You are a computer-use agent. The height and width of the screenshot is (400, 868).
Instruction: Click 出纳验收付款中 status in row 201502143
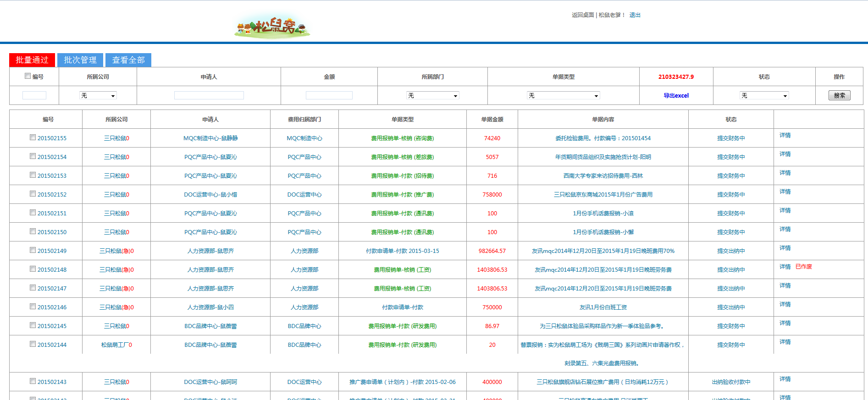click(731, 382)
